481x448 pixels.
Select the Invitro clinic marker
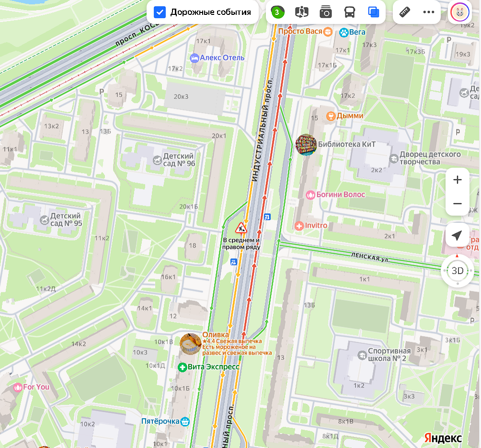[x=299, y=226]
